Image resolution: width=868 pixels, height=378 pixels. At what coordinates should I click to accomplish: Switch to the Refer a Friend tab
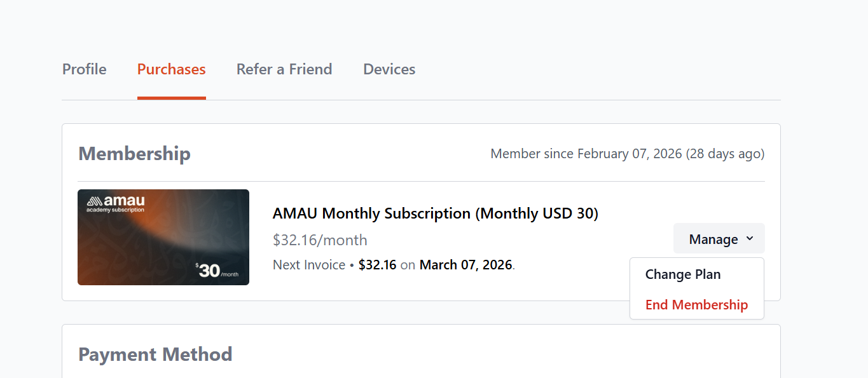point(284,69)
